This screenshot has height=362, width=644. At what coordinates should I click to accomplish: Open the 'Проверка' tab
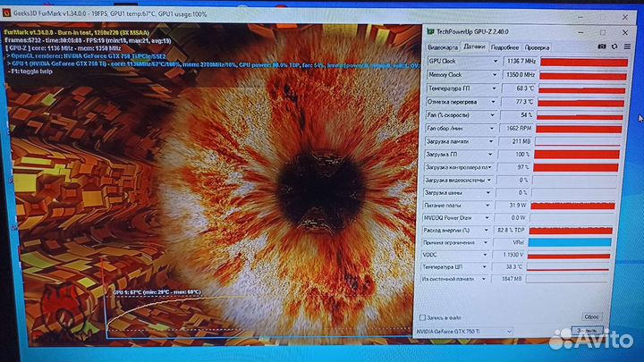click(x=537, y=46)
